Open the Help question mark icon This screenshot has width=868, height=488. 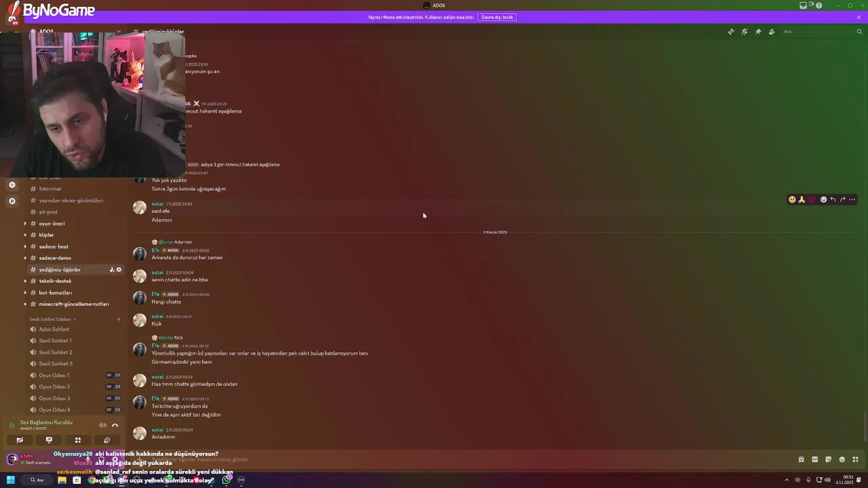click(x=819, y=5)
